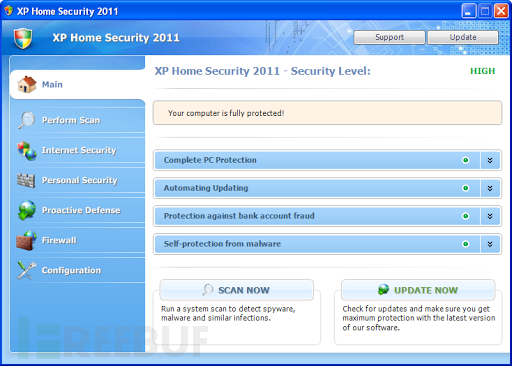Click the small shield icon in the title bar
This screenshot has height=366, width=512.
[9, 11]
